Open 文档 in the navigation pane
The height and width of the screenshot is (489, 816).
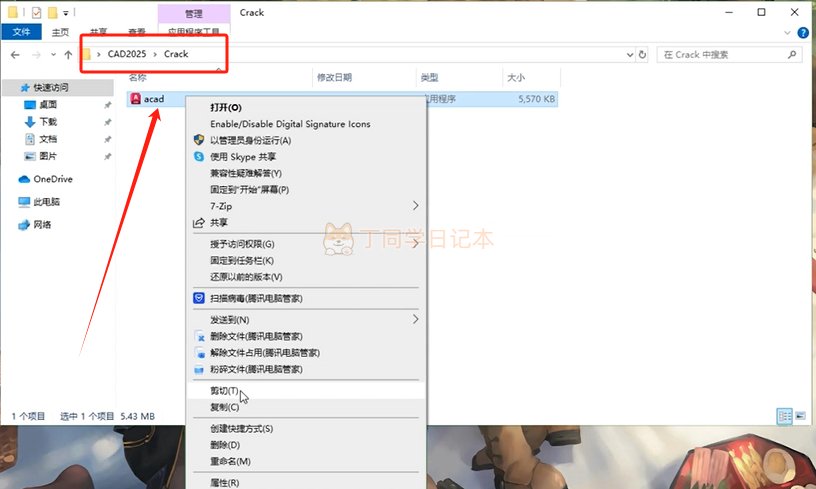point(48,139)
